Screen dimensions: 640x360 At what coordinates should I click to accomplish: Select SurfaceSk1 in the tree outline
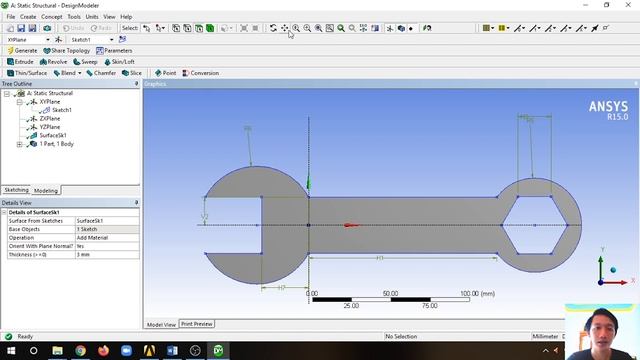pyautogui.click(x=53, y=136)
